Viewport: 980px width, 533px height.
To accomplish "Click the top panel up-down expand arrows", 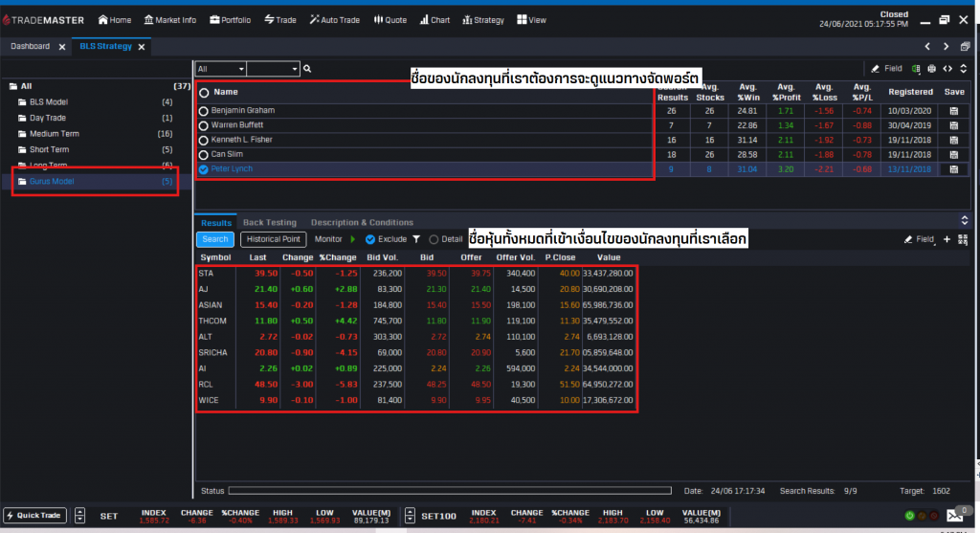I will tap(963, 69).
